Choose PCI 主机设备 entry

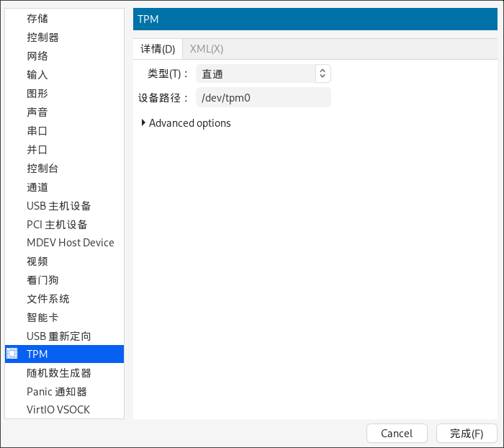(57, 224)
